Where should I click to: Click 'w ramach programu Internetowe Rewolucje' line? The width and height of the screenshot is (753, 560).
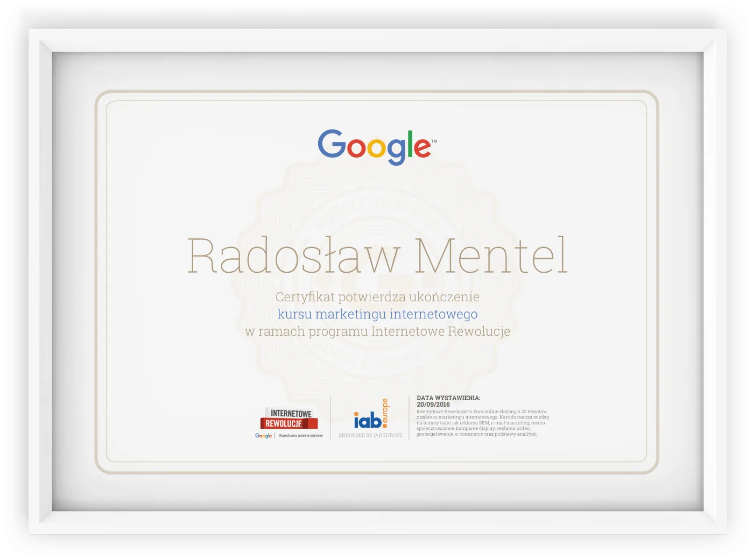[x=377, y=331]
